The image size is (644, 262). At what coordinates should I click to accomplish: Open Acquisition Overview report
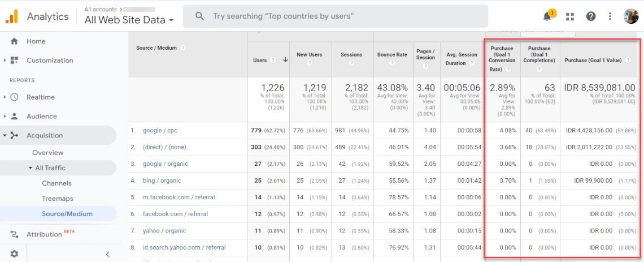[48, 153]
